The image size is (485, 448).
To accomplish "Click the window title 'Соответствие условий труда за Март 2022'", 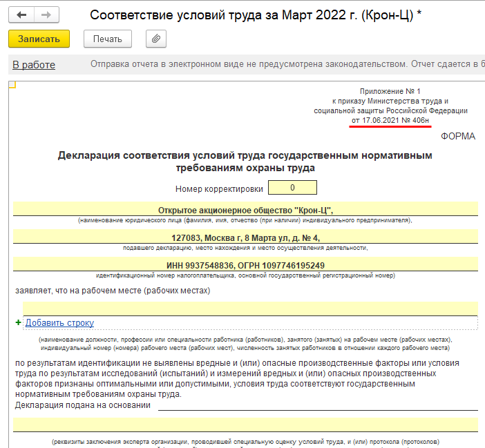I will click(256, 14).
